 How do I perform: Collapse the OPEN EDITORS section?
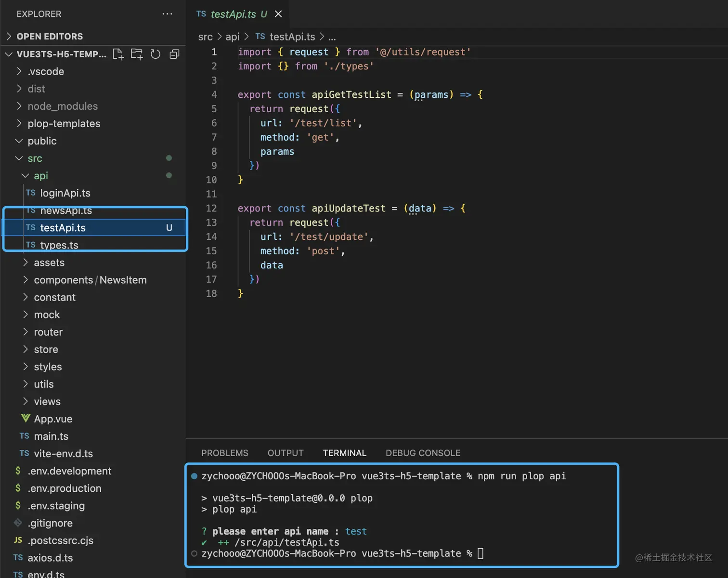click(9, 36)
